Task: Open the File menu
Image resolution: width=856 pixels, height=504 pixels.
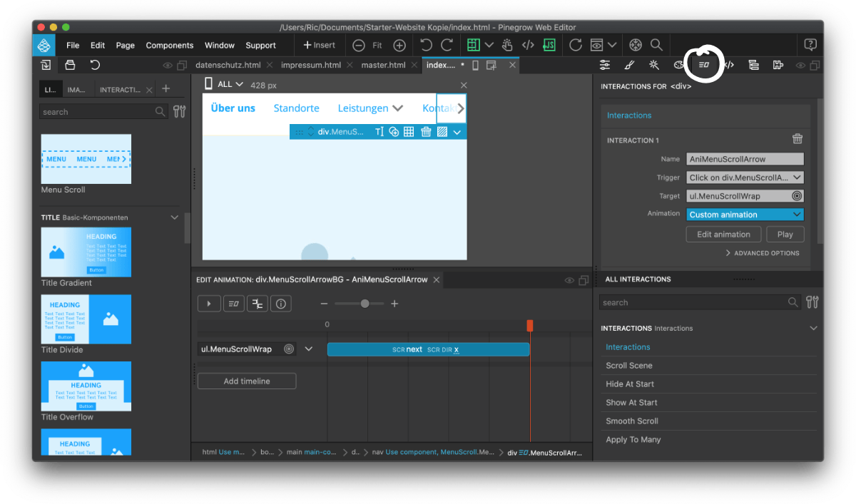Action: click(x=73, y=45)
